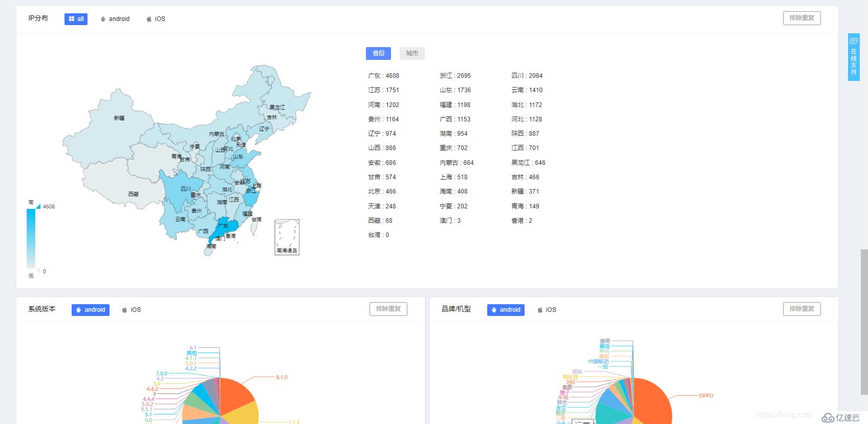Click the high-end handle of map color scale
The height and width of the screenshot is (424, 868).
[38, 206]
